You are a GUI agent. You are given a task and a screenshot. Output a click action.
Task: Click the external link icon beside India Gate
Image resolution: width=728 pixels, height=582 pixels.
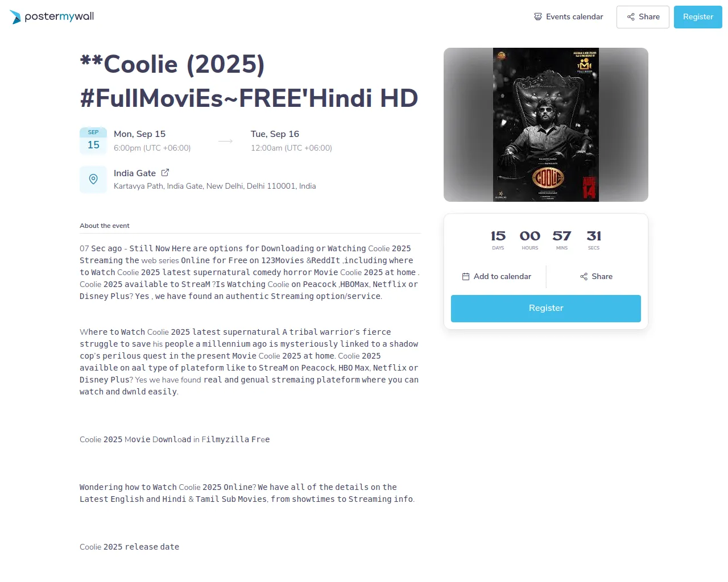pyautogui.click(x=165, y=173)
